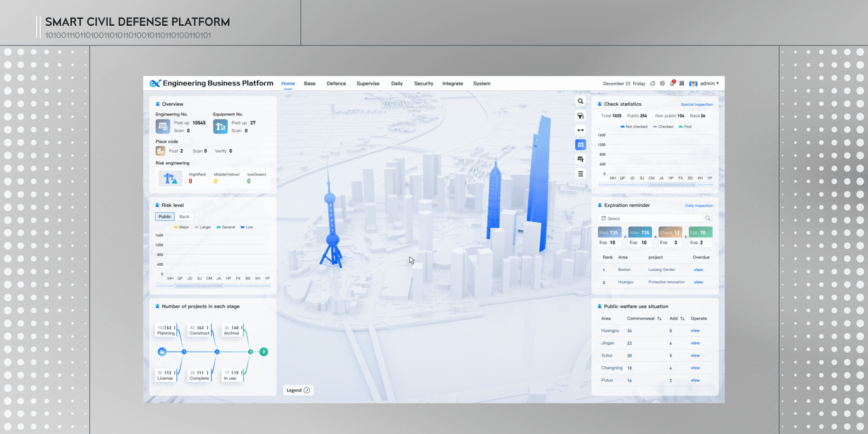This screenshot has width=868, height=434.
Task: Click the Engineering Business Platform logo icon
Action: (x=155, y=83)
